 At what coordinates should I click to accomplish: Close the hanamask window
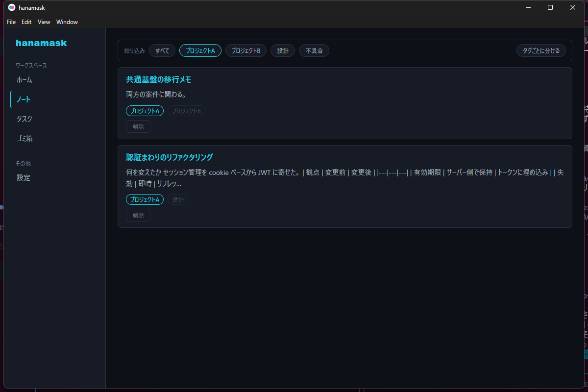click(573, 7)
